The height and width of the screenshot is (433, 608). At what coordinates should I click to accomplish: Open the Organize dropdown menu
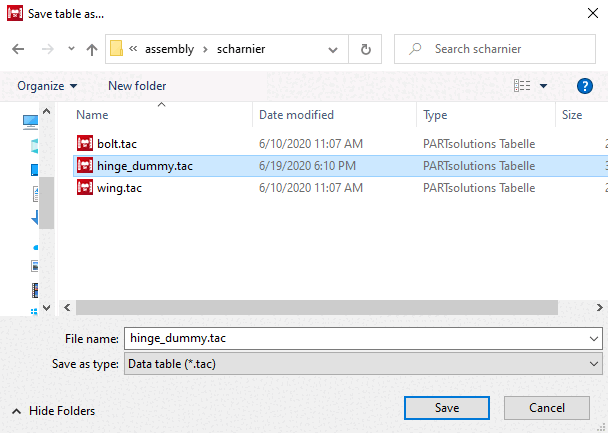coord(47,86)
